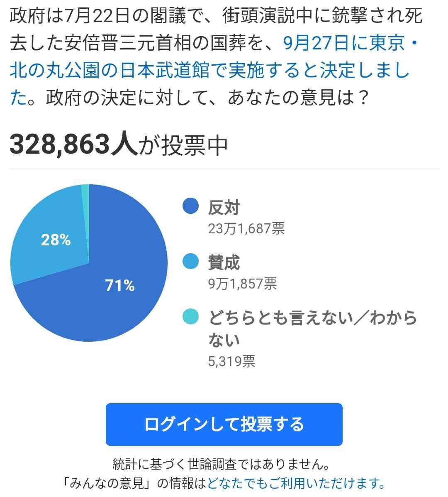
Task: Click the 71% label on the pie chart
Action: click(x=120, y=285)
